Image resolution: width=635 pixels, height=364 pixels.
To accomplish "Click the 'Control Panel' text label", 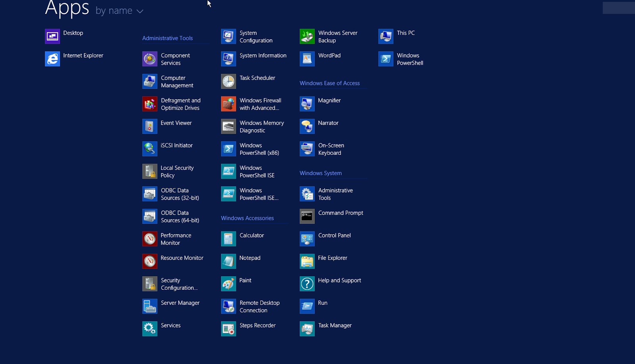I will pyautogui.click(x=335, y=235).
